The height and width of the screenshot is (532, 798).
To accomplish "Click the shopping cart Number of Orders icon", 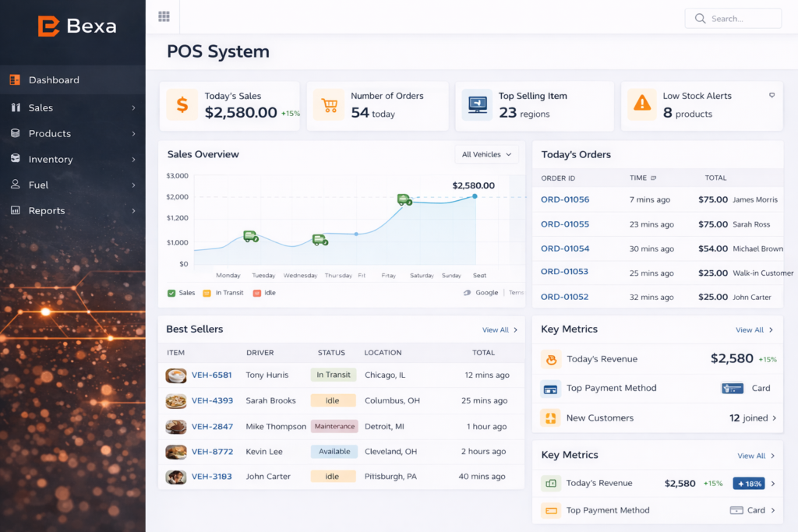I will 329,104.
